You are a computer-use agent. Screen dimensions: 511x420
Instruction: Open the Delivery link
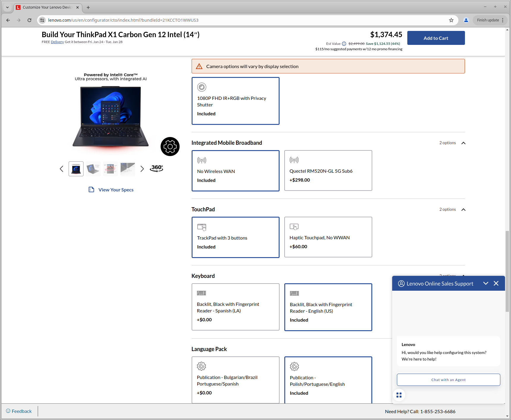(57, 42)
